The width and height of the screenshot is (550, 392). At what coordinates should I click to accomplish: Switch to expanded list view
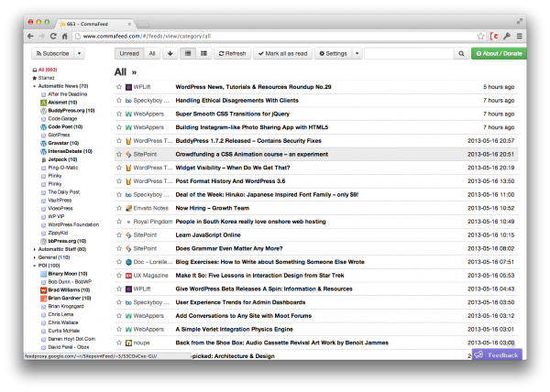(x=203, y=54)
